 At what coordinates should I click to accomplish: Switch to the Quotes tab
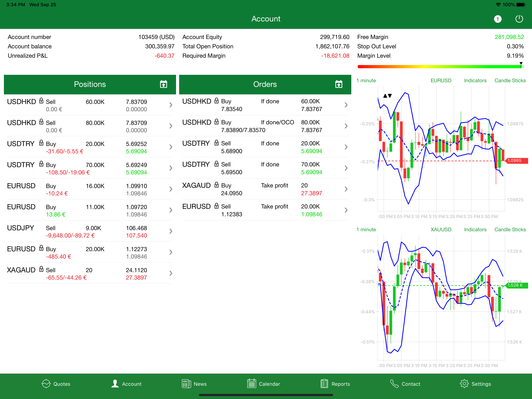click(56, 384)
